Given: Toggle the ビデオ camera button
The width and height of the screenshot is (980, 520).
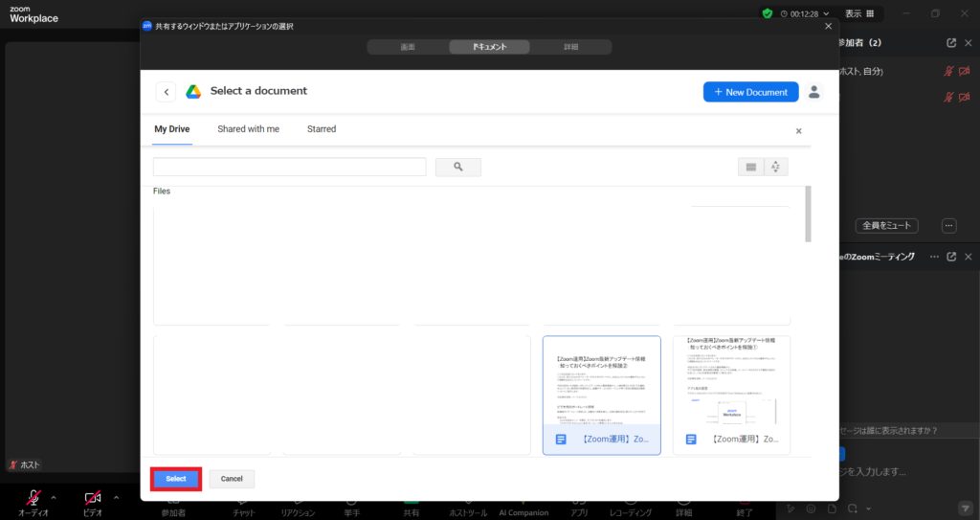Looking at the screenshot, I should 93,497.
